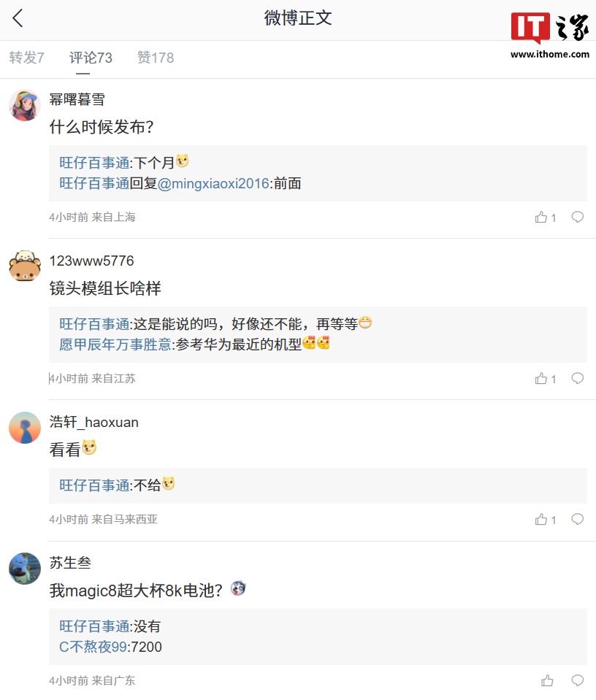Switch to the 赞178 tab
Viewport: 596px width, 700px height.
coord(156,58)
